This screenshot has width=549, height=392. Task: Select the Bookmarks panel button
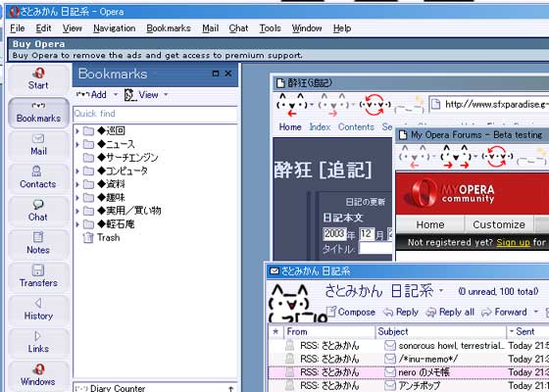coord(38,113)
